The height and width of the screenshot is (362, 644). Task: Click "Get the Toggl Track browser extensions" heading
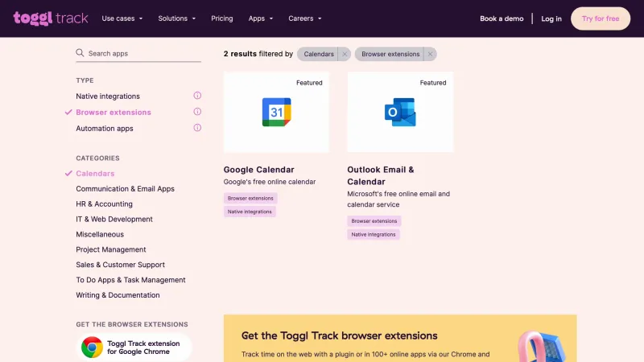339,335
